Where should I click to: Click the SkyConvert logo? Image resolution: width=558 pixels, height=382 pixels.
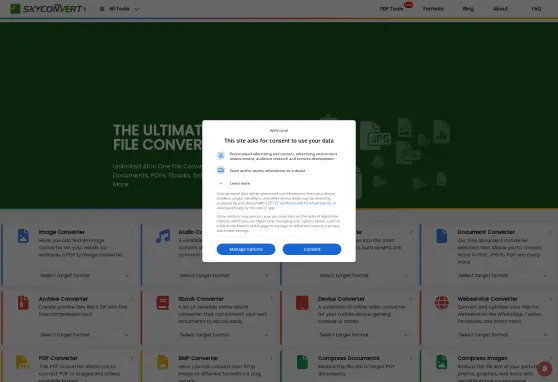tap(48, 9)
